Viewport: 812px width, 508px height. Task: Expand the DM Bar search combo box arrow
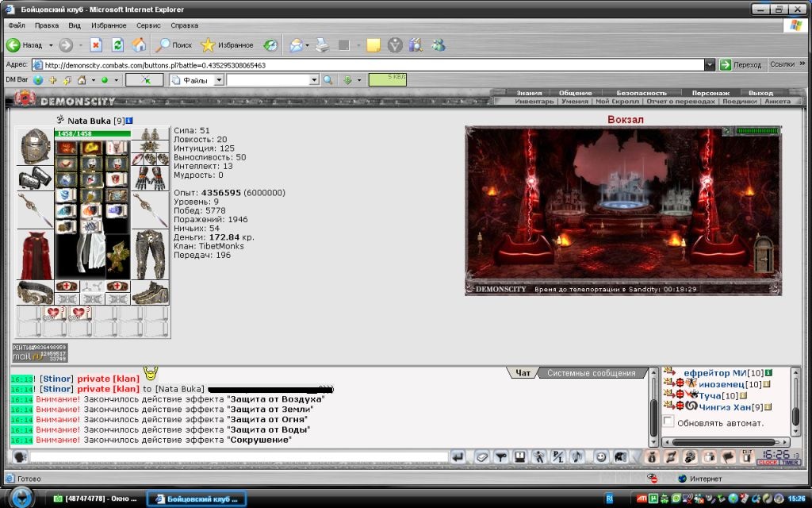[x=314, y=80]
